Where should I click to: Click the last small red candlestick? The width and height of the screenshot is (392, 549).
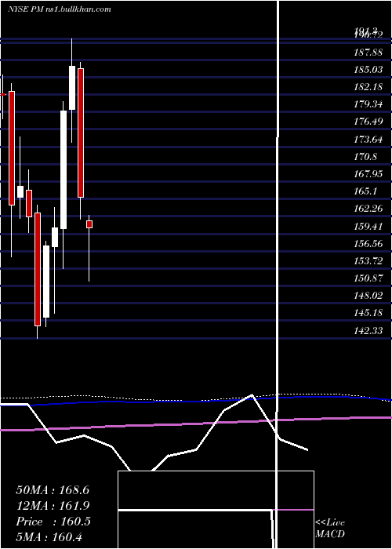click(89, 224)
